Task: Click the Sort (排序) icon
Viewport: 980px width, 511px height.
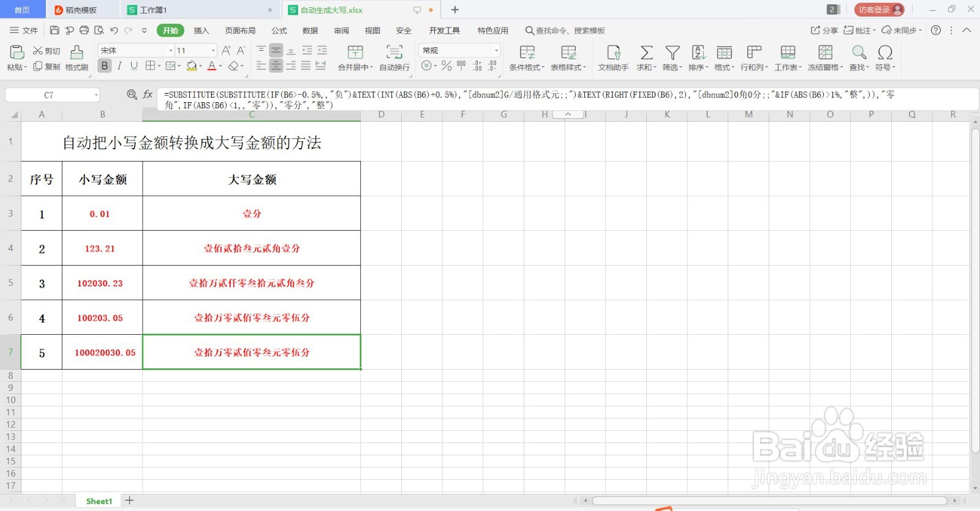Action: click(698, 53)
